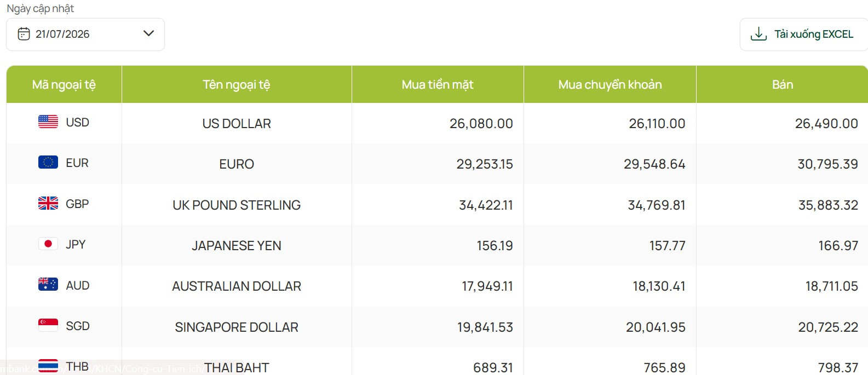Click the calendar icon in date field
The width and height of the screenshot is (868, 375).
point(24,34)
